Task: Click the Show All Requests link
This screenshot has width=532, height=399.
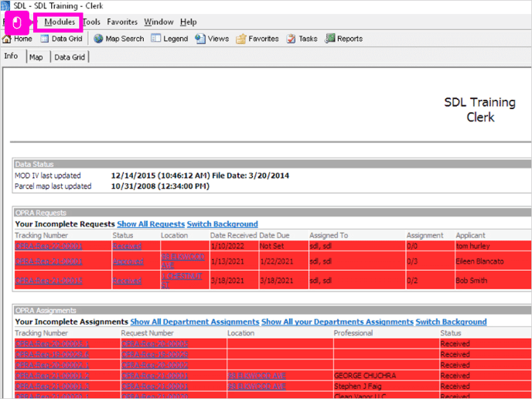Action: click(x=151, y=224)
